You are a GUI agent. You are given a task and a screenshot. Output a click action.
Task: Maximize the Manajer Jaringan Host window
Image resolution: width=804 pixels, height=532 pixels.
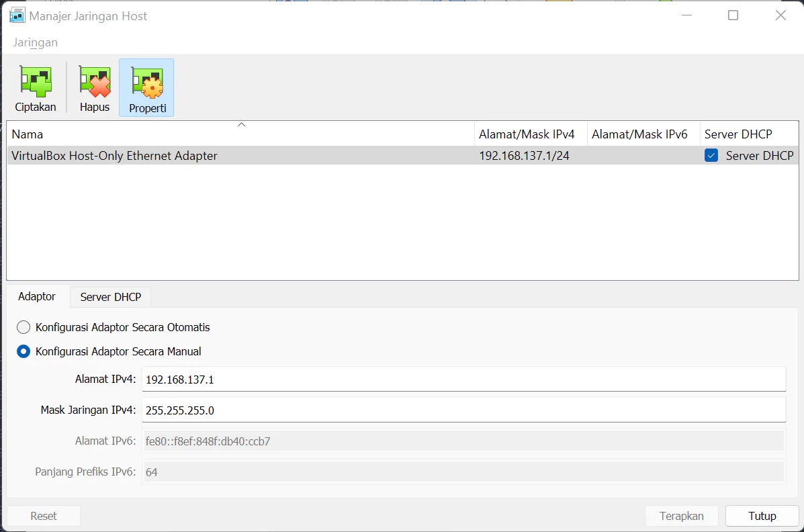pyautogui.click(x=733, y=15)
